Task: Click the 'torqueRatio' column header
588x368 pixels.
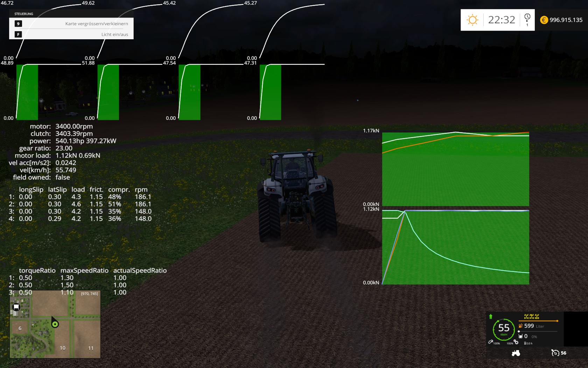Action: tap(37, 271)
